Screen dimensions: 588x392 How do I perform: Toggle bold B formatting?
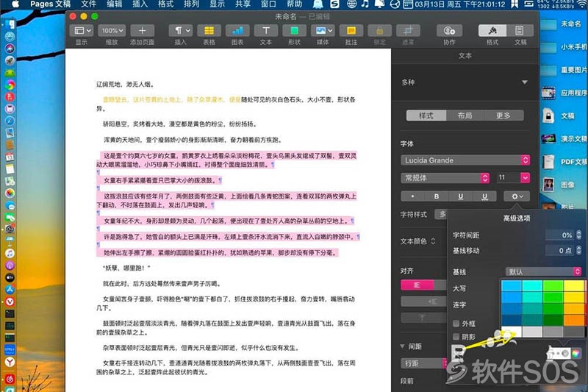[437, 196]
